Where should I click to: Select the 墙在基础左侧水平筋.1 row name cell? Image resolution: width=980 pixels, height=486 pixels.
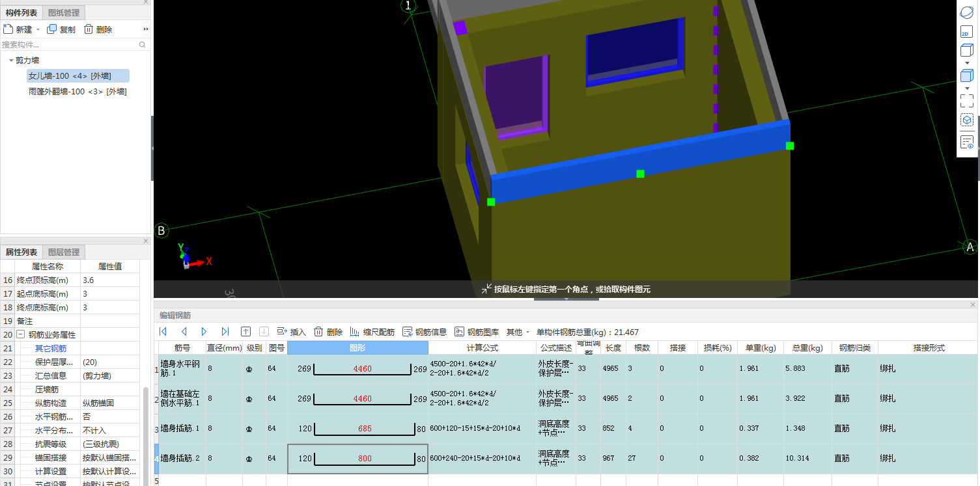[182, 398]
